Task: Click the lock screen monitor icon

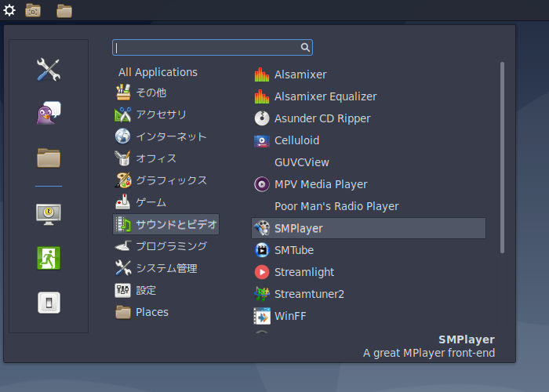Action: 49,214
